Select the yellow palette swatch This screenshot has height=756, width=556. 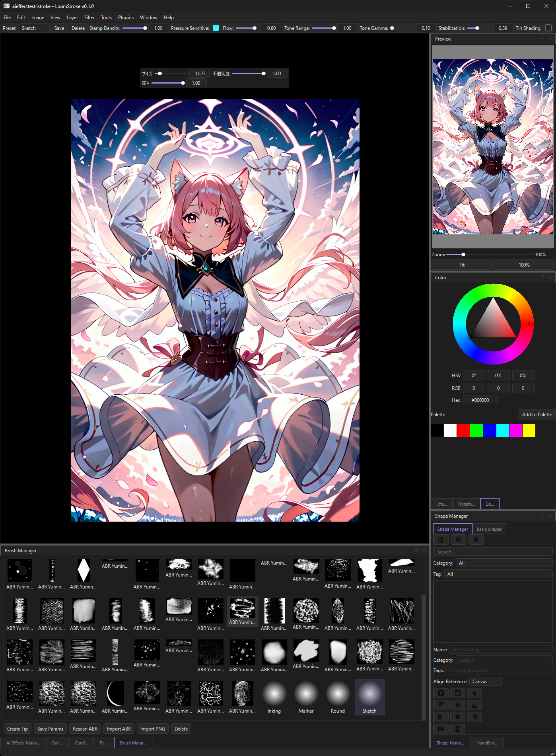(x=529, y=431)
